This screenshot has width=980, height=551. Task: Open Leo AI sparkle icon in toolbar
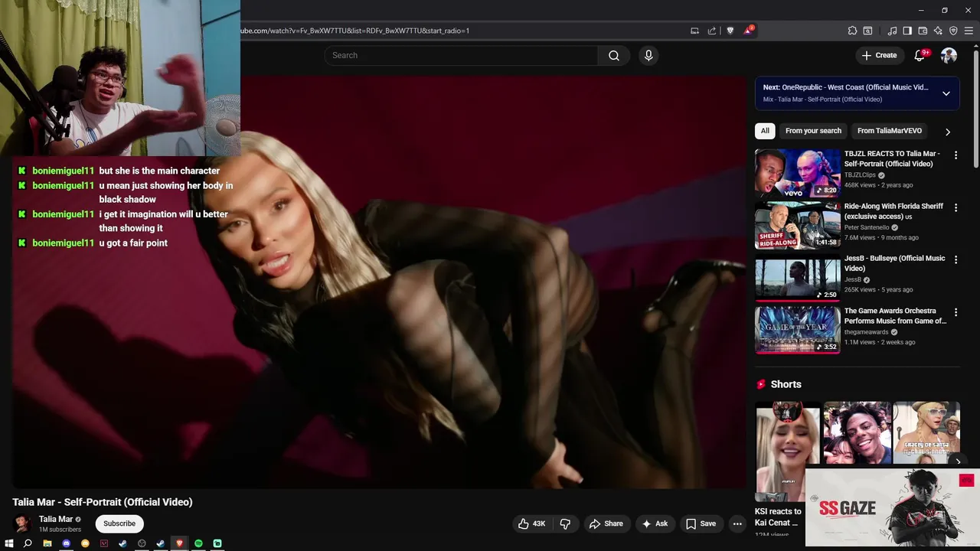(x=938, y=31)
